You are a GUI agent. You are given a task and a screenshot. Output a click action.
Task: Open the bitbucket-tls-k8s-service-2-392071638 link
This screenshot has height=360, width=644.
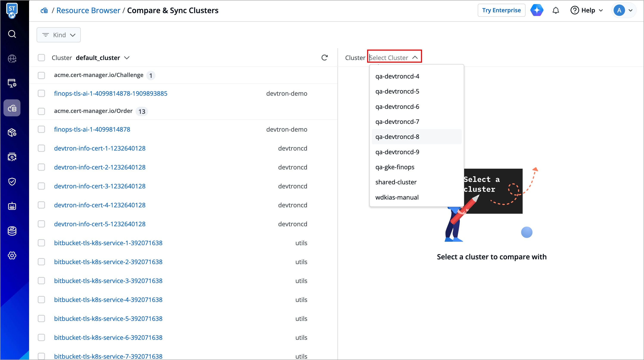[x=108, y=262]
